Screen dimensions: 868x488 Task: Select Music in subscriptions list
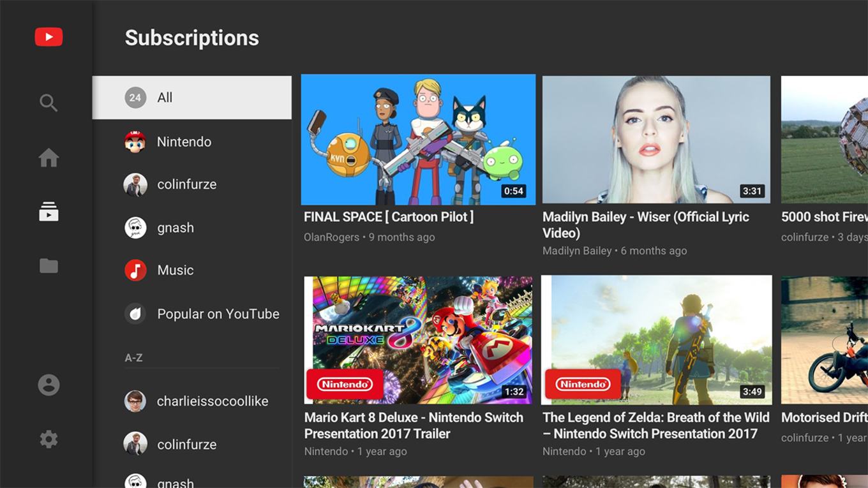(x=192, y=270)
